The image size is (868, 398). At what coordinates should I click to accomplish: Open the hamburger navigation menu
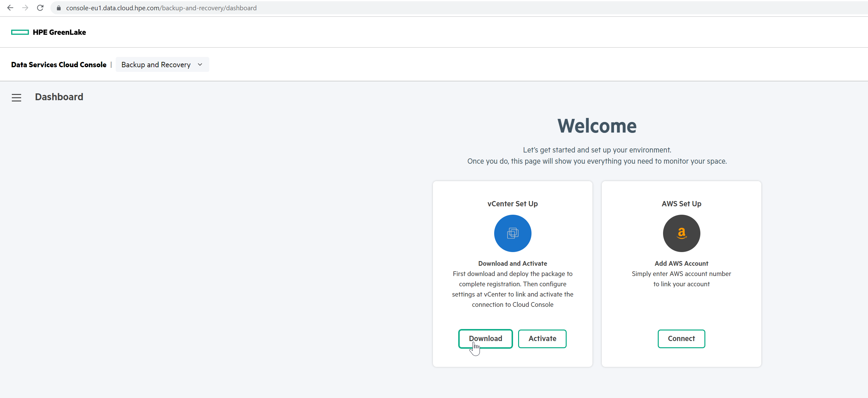[x=16, y=98]
